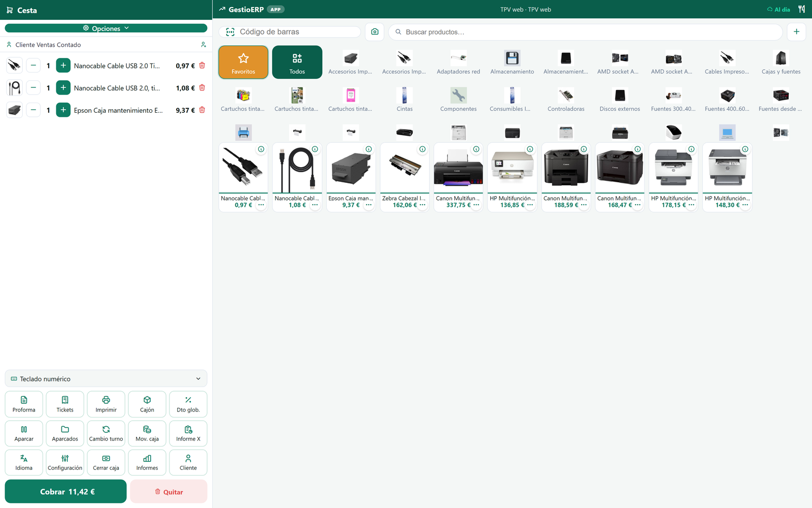Screen dimensions: 812x508
Task: Open Cintas category
Action: click(x=404, y=99)
